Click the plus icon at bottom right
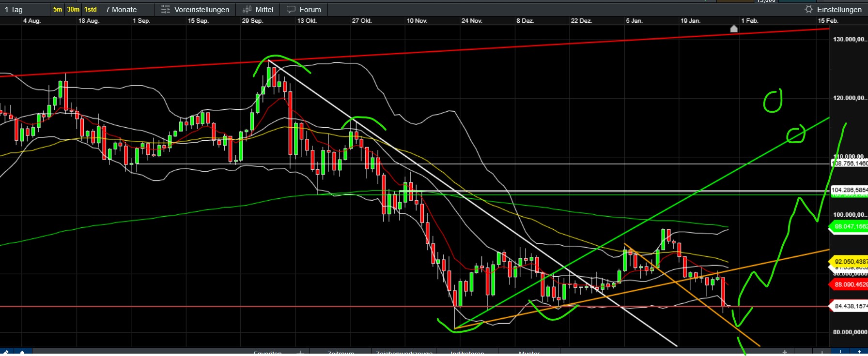 [x=785, y=352]
